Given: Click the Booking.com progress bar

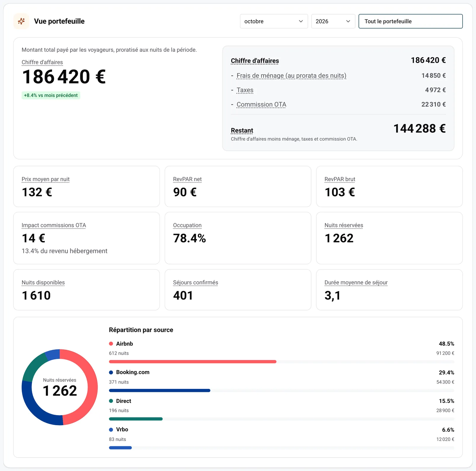Looking at the screenshot, I should (x=160, y=390).
